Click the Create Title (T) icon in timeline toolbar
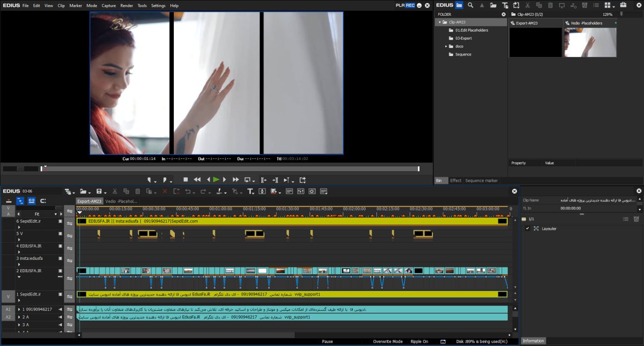Screen dimensions: 644x346 [251, 192]
